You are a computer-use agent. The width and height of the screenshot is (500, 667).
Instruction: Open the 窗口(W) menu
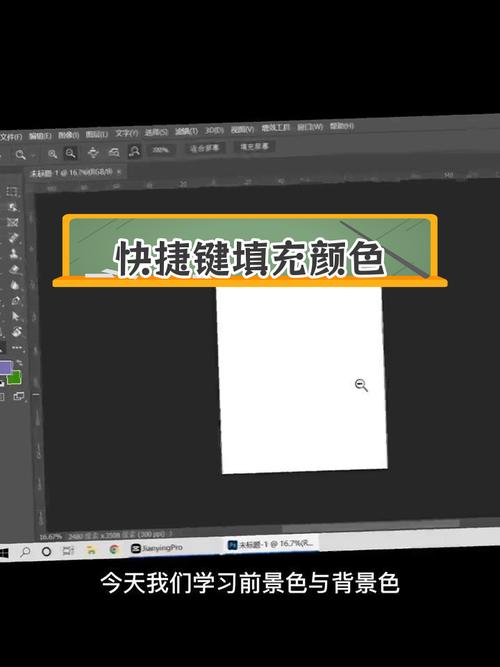click(x=310, y=127)
